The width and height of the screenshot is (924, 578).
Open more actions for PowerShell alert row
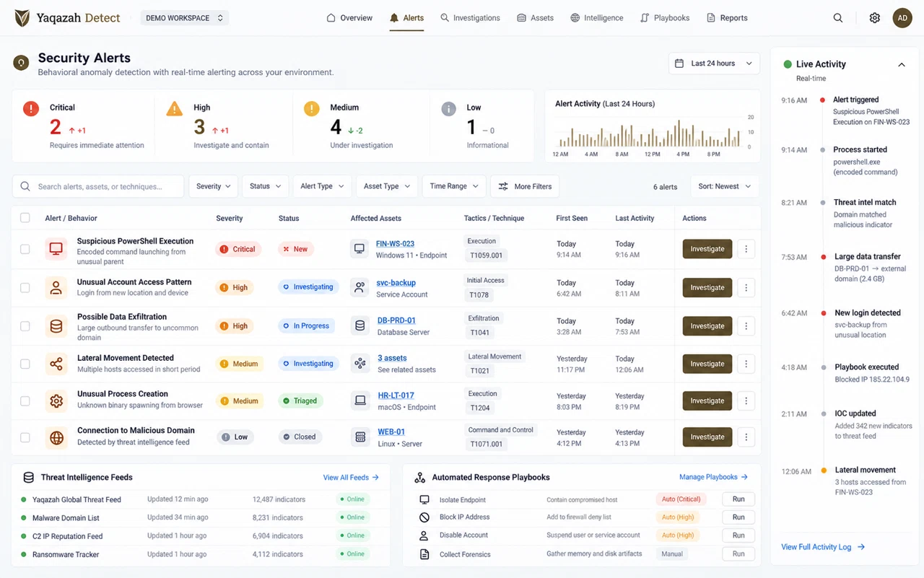[x=746, y=249]
